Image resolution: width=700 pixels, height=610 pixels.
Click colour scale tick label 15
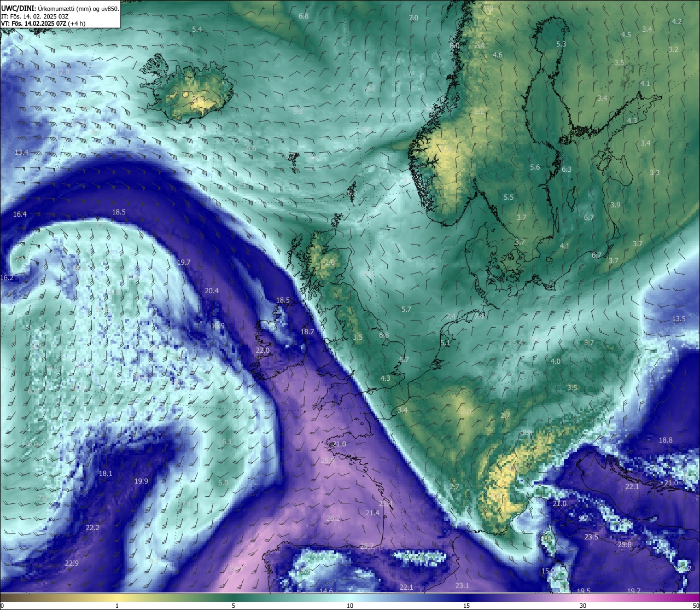coord(466,606)
